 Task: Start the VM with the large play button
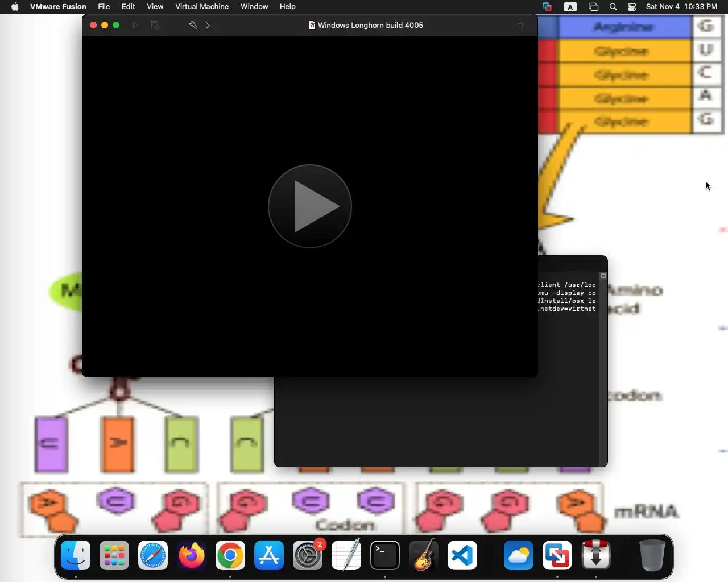click(x=310, y=206)
